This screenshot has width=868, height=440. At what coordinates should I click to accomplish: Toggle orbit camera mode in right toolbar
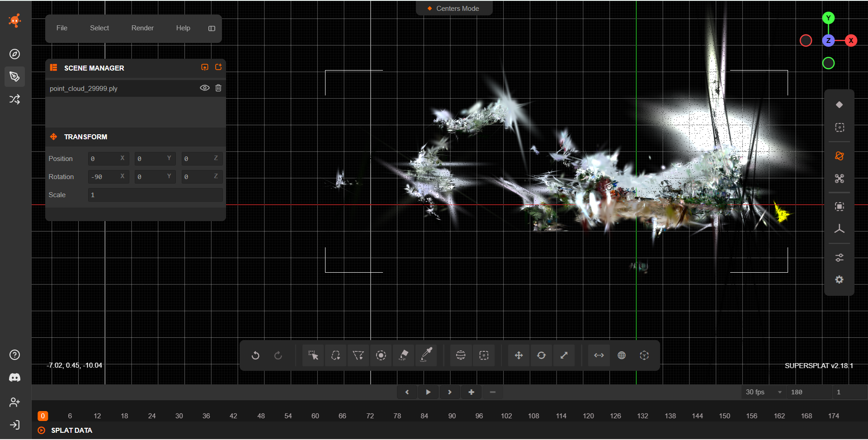tap(840, 156)
